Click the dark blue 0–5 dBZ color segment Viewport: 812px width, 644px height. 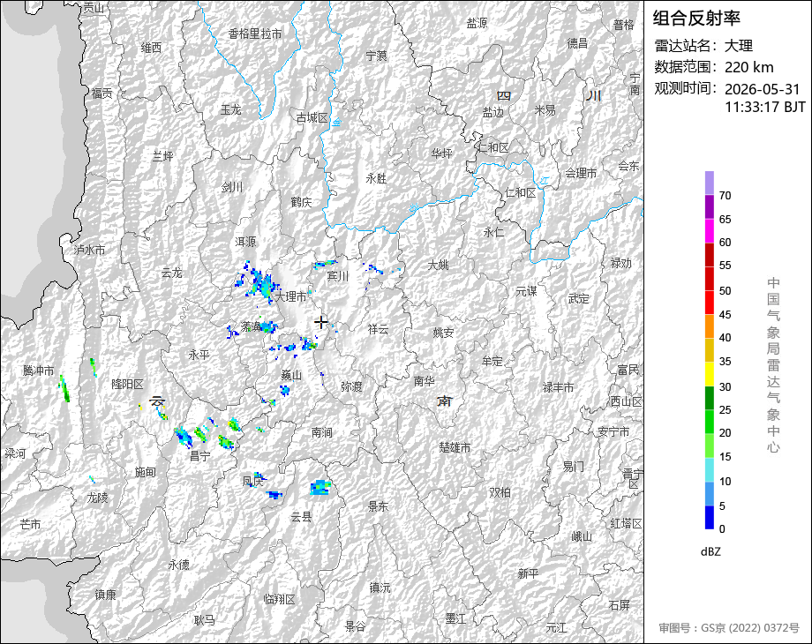[x=709, y=517]
